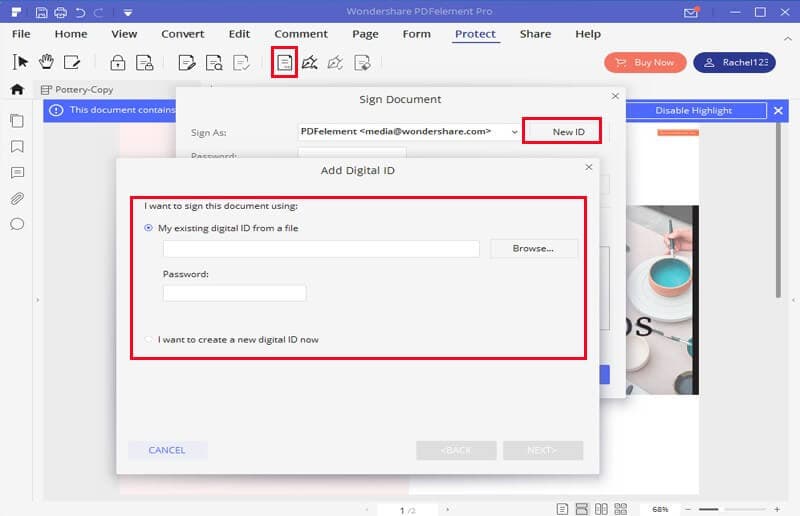Click the Mark for Redaction icon
This screenshot has height=516, width=800.
(187, 63)
